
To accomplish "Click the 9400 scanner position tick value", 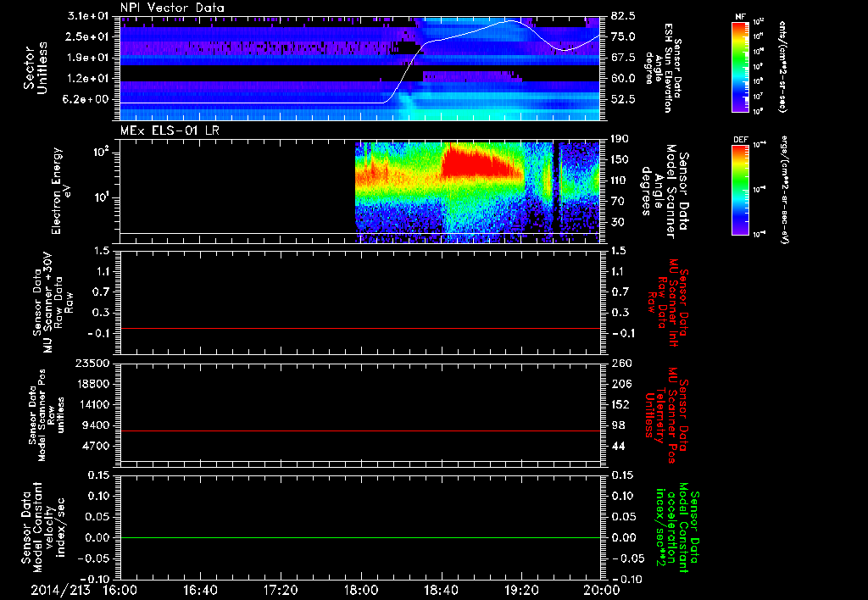I will tap(97, 425).
